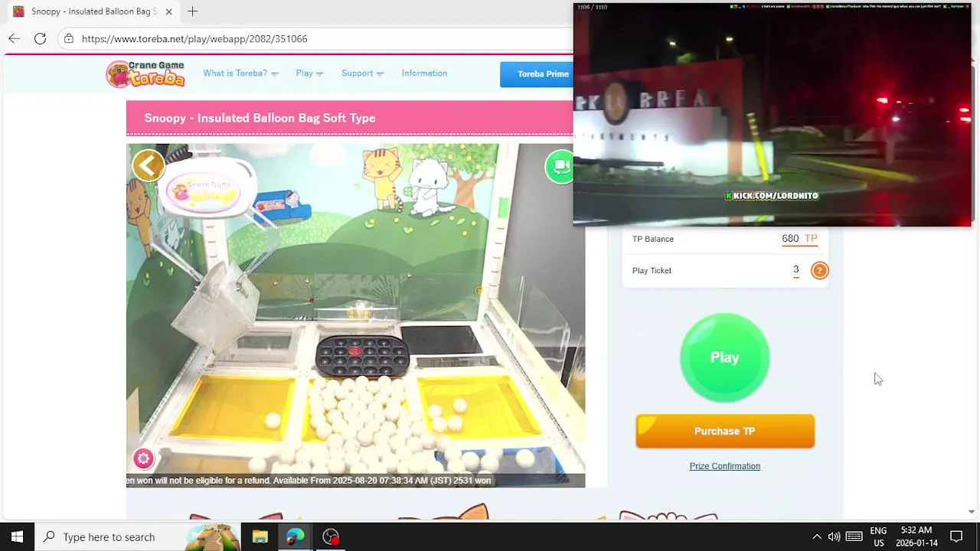Viewport: 980px width, 551px height.
Task: Open File Explorer from taskbar
Action: pyautogui.click(x=260, y=536)
